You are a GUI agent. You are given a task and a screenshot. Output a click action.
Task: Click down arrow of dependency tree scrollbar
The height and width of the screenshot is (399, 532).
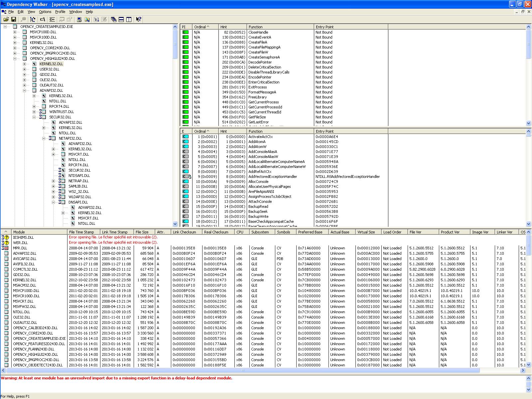(175, 224)
